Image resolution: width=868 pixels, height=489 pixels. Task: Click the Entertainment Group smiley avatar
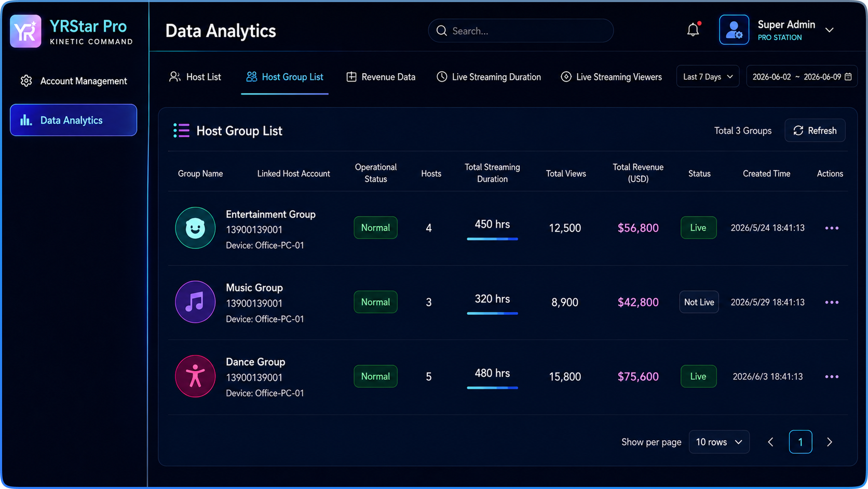click(x=195, y=228)
